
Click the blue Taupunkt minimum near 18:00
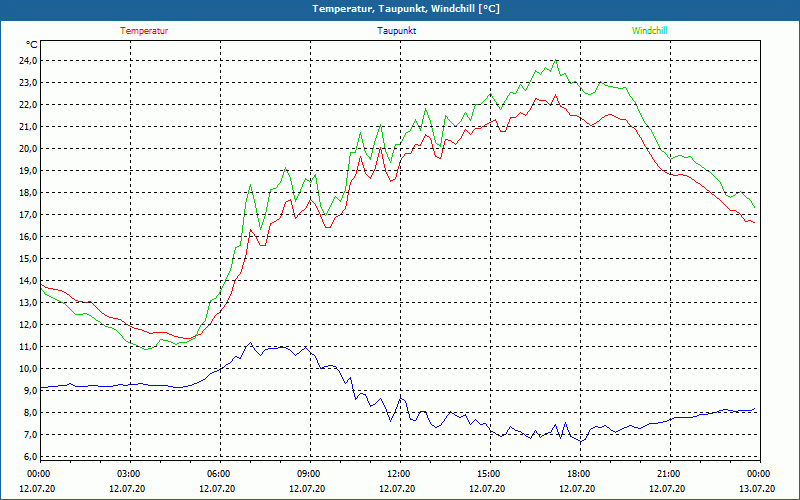581,442
